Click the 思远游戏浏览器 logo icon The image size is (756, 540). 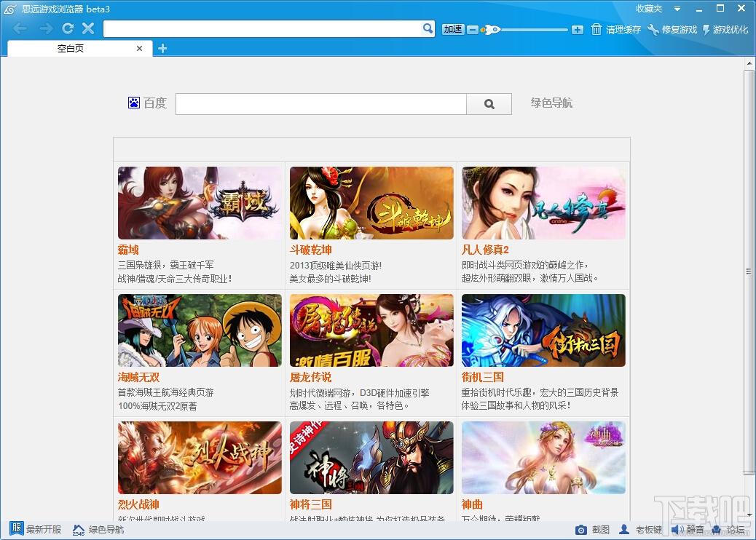(9, 9)
